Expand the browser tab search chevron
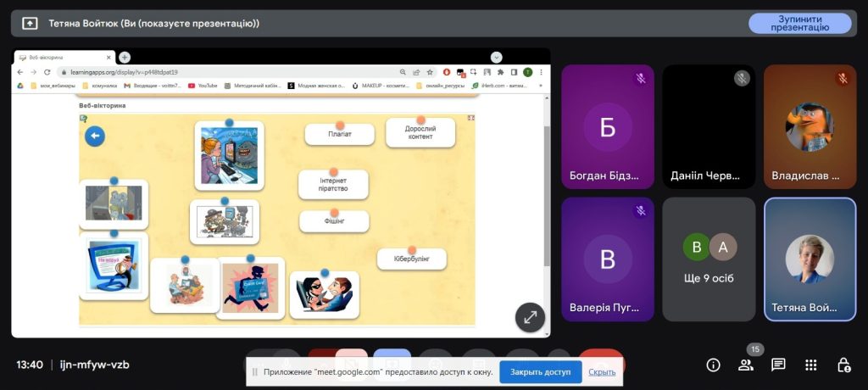 497,57
